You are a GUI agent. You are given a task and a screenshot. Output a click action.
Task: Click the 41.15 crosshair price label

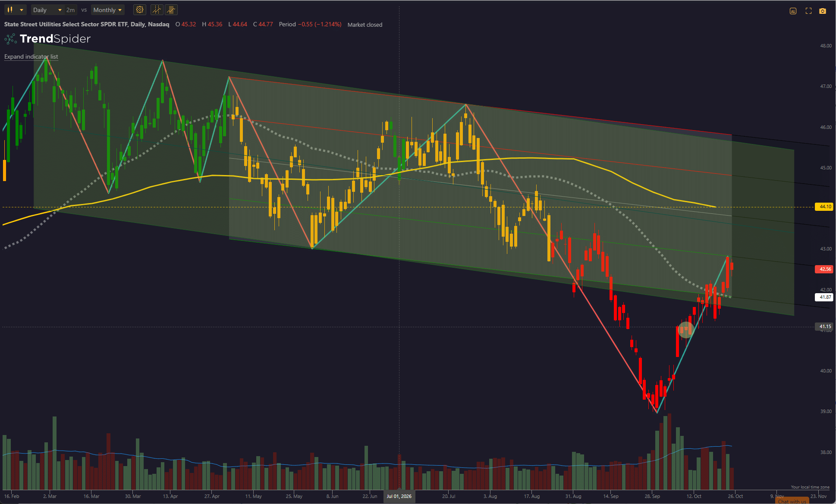(x=823, y=326)
